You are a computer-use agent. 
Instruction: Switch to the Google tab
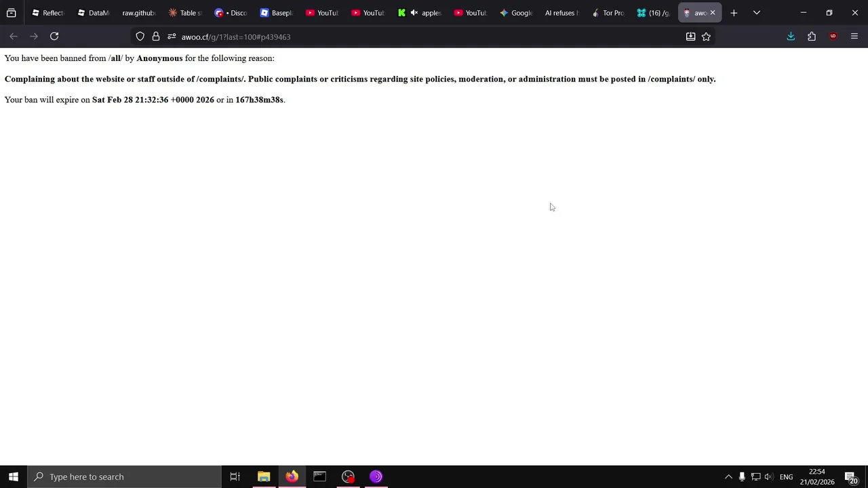(517, 13)
